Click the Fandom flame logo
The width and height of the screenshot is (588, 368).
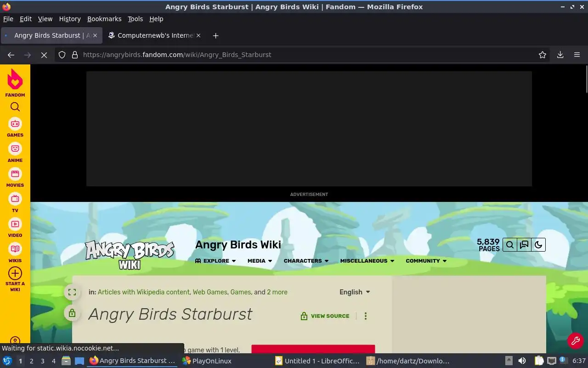tap(15, 79)
